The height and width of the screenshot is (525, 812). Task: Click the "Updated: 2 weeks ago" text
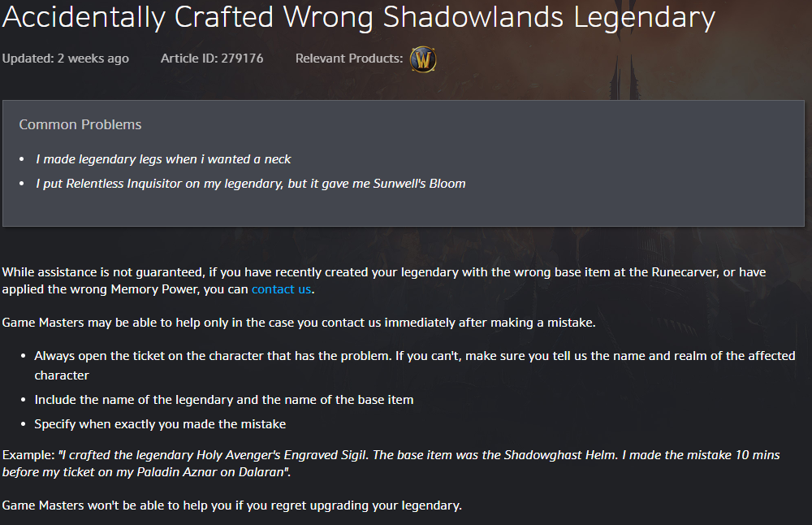[x=66, y=59]
